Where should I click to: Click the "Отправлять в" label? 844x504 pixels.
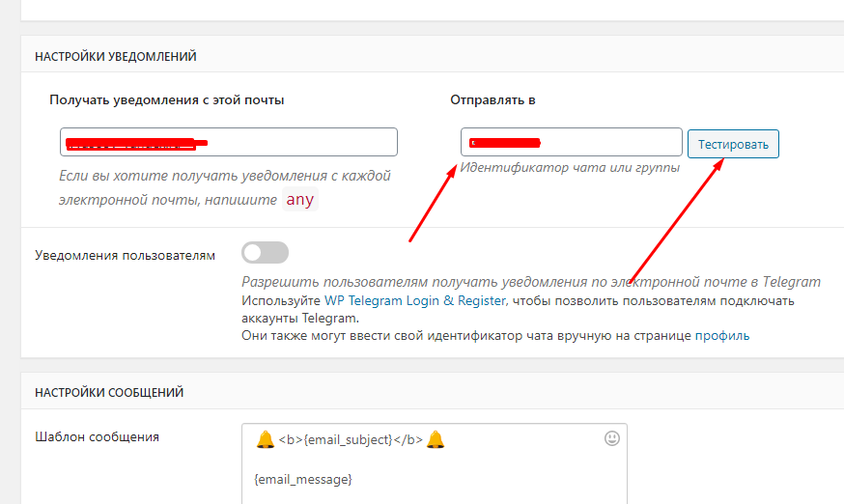pyautogui.click(x=492, y=99)
